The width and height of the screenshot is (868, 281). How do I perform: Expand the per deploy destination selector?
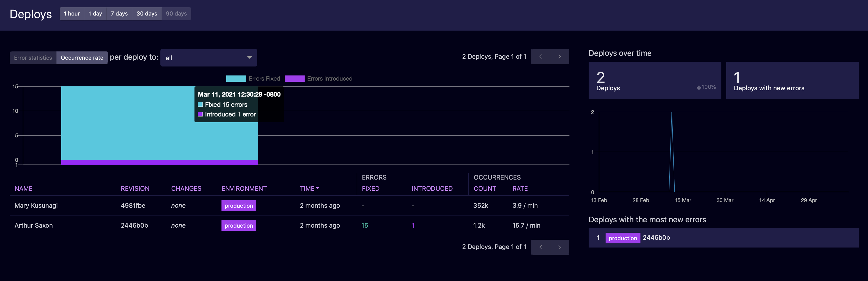[x=209, y=58]
